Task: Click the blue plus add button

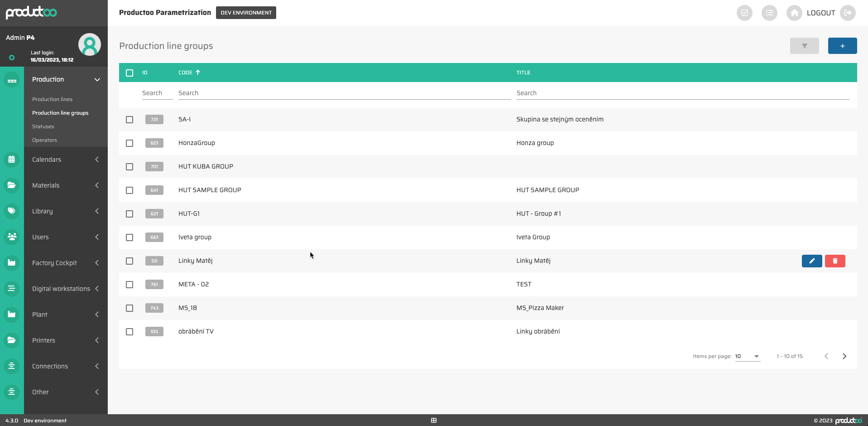Action: pos(842,46)
